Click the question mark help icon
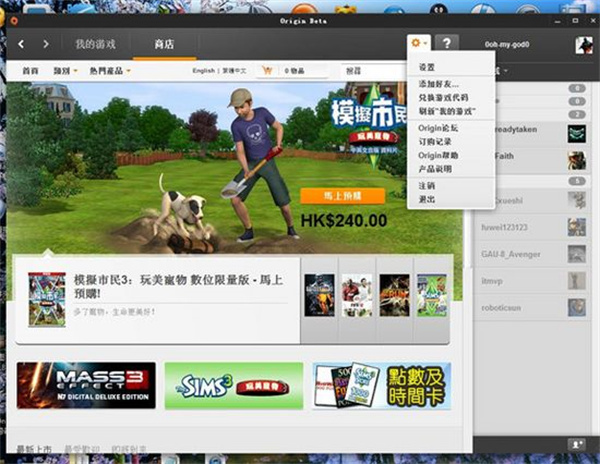 tap(447, 43)
